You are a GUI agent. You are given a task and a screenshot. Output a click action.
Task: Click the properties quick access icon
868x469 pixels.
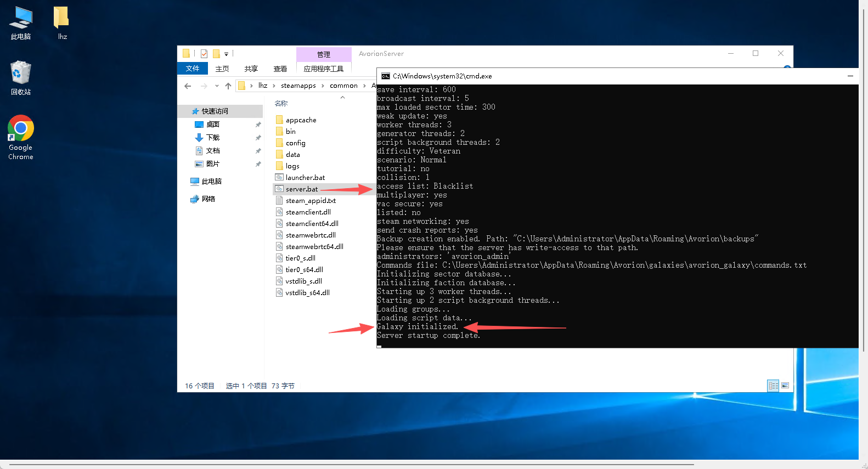[204, 54]
